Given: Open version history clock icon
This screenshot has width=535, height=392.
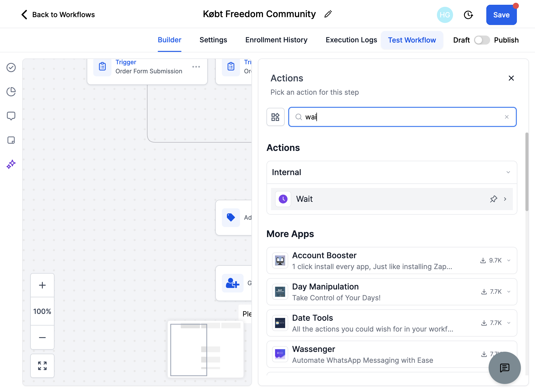Looking at the screenshot, I should click(468, 15).
